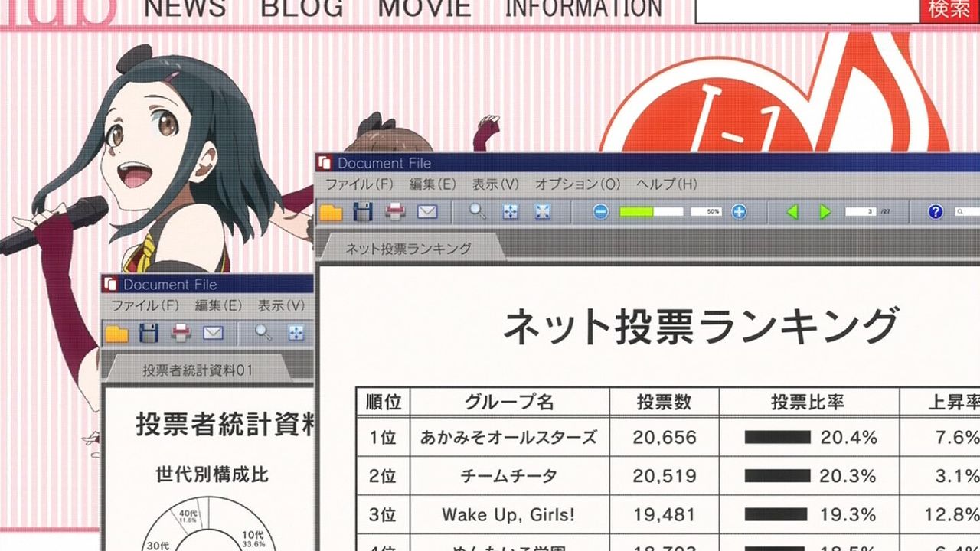Viewport: 980px width, 551px height.
Task: Click fit-to-page icon in ネット投票ランキング window toolbar
Action: point(511,212)
